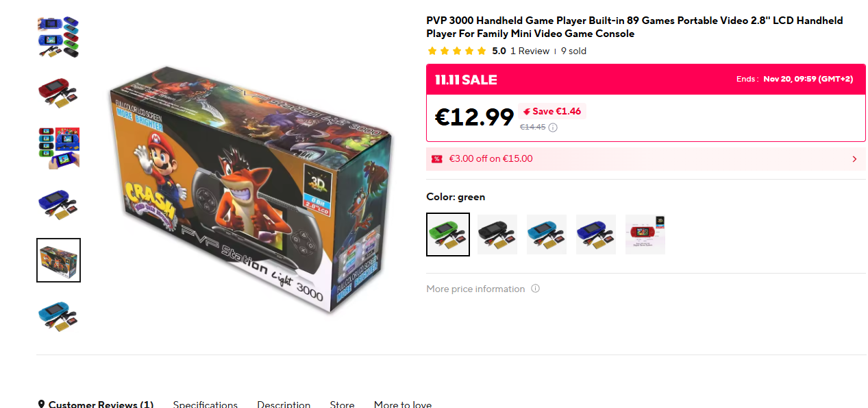Click the info icon beside More price information
Image resolution: width=868 pixels, height=408 pixels.
[536, 289]
